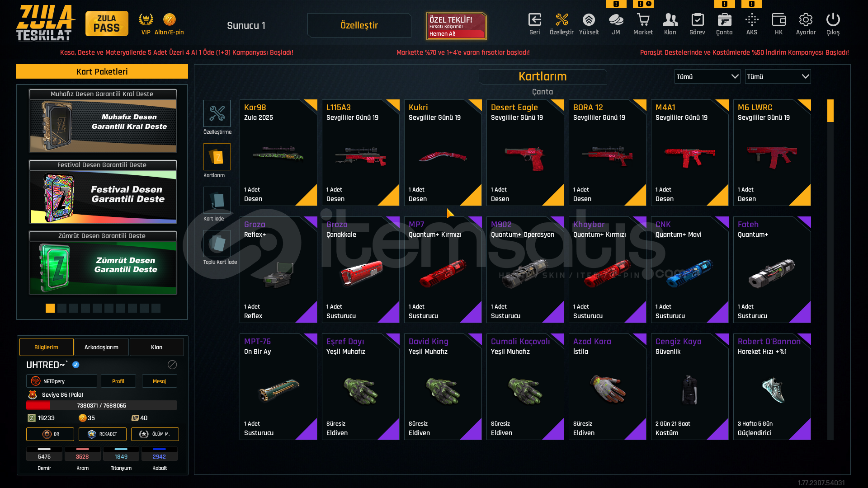Switch to the Klan profile tab
The image size is (868, 488).
coord(156,347)
